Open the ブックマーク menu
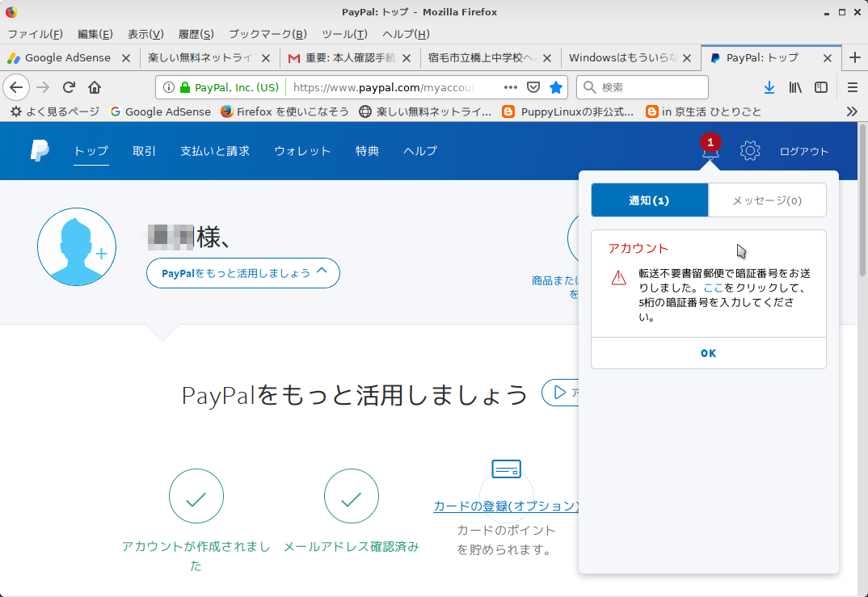 click(x=267, y=34)
